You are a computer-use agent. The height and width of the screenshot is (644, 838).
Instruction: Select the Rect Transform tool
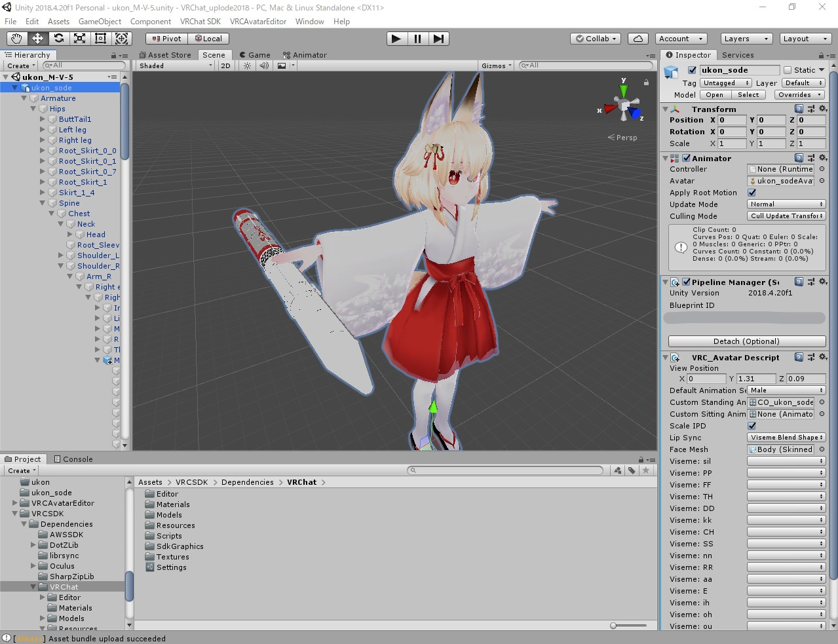[100, 39]
